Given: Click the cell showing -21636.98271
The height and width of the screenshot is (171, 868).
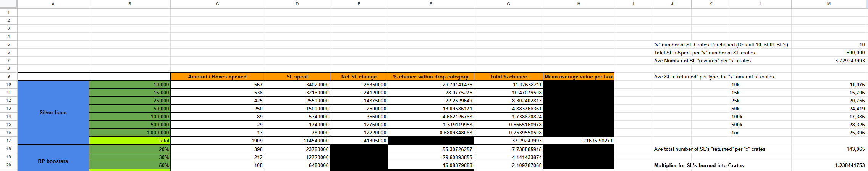Looking at the screenshot, I should 579,141.
